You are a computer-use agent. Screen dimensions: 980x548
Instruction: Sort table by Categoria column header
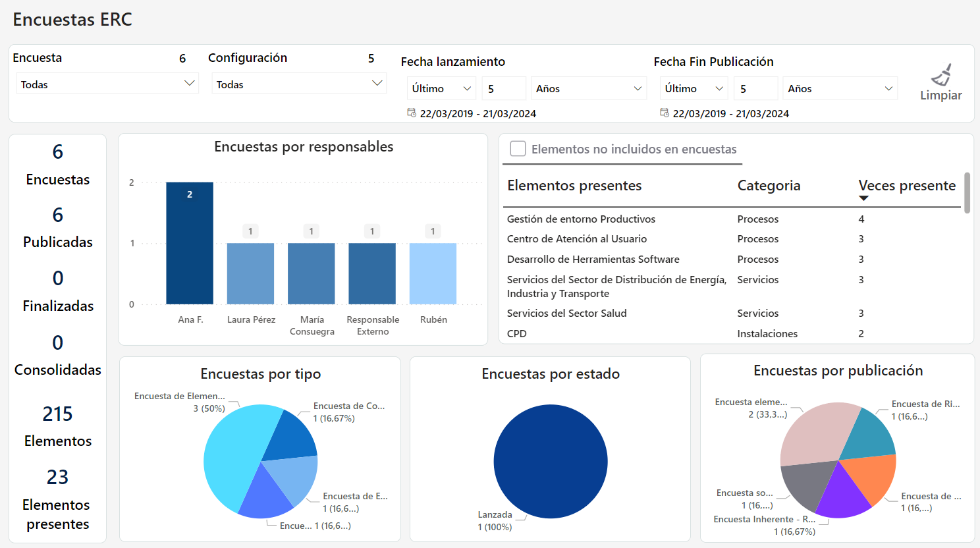pyautogui.click(x=769, y=186)
